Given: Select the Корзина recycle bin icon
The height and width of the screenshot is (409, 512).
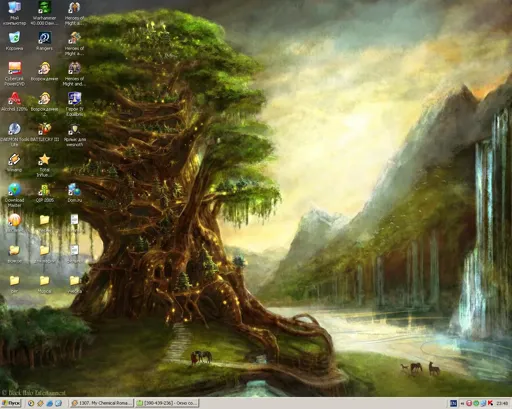Looking at the screenshot, I should [x=14, y=41].
